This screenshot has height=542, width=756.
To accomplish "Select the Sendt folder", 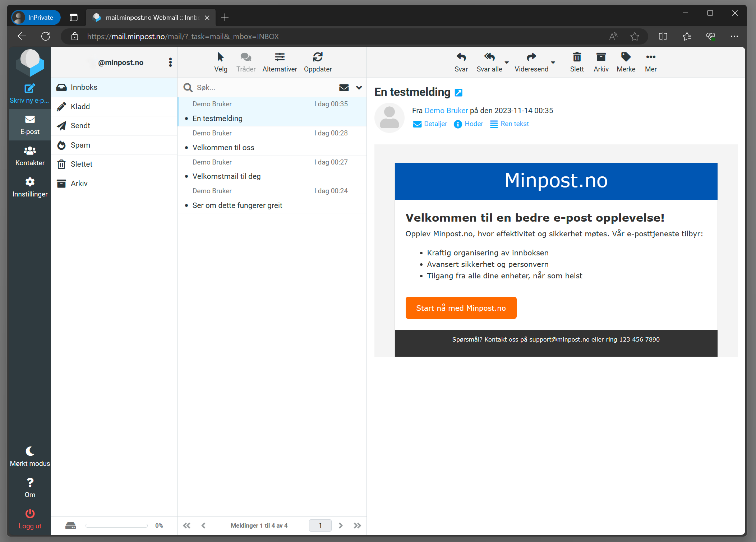I will point(80,126).
